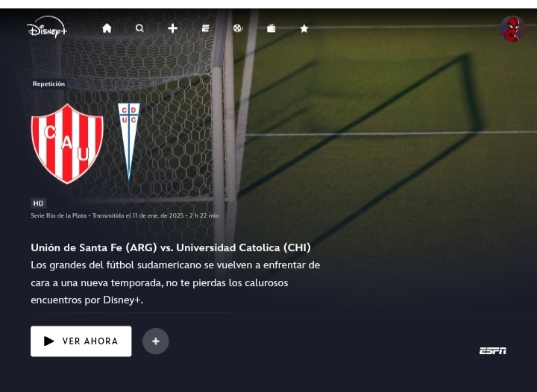The image size is (537, 392).
Task: Open the TV channels icon
Action: [271, 28]
